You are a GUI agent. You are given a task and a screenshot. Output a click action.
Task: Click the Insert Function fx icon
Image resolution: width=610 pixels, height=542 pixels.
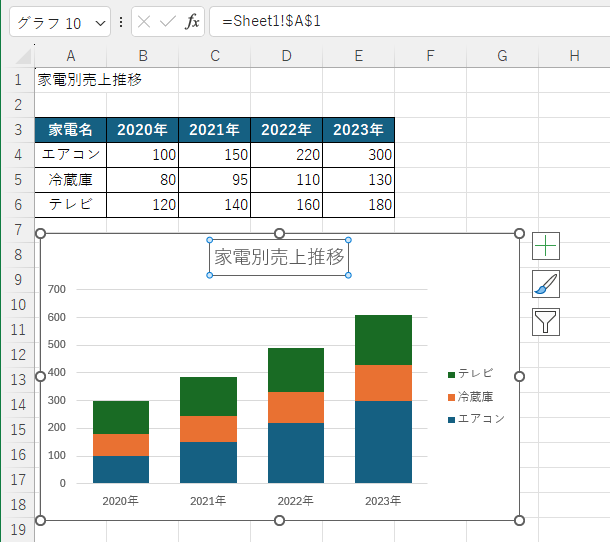point(192,21)
